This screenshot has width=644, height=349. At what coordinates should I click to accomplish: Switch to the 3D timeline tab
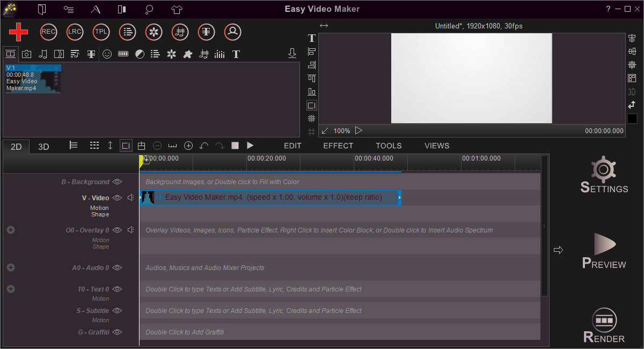43,147
